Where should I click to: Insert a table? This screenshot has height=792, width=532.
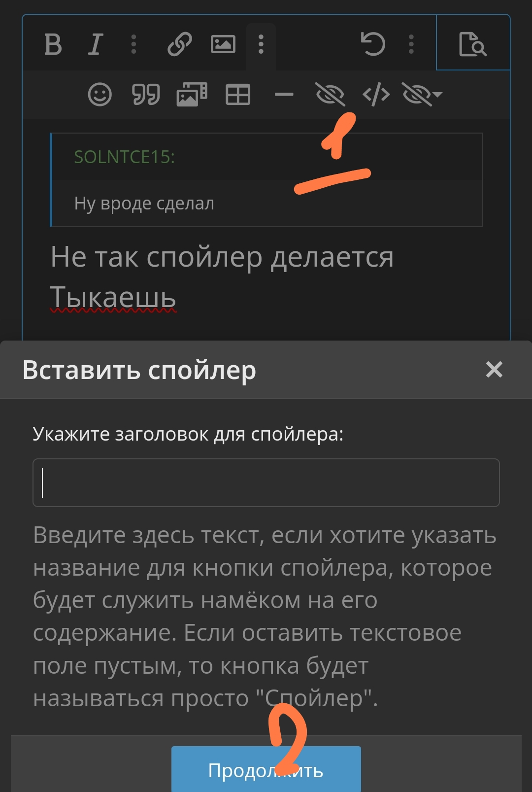click(x=238, y=94)
